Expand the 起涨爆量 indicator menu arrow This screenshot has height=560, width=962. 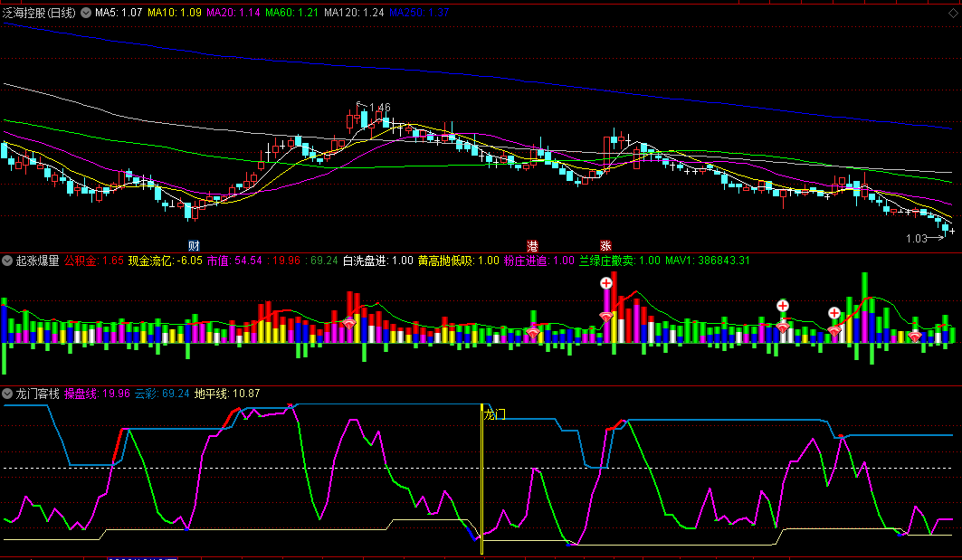click(x=7, y=261)
